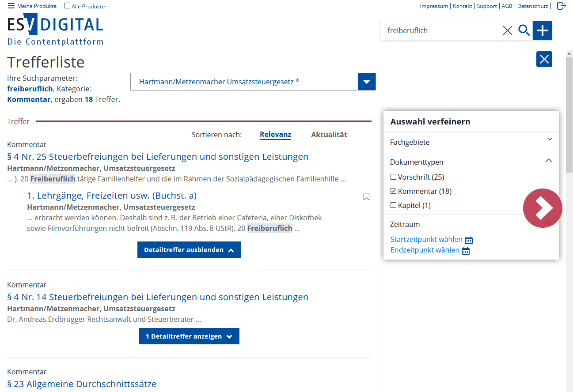Sort results by Relevanz

[275, 135]
